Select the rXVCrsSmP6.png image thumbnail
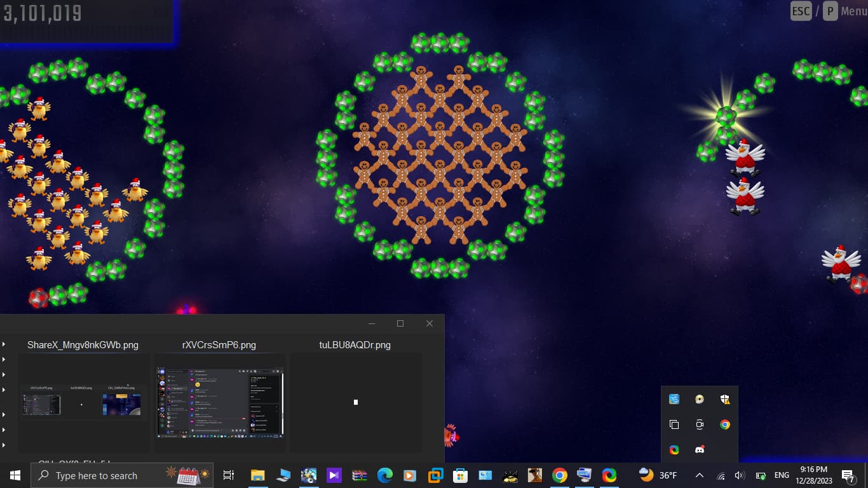 [x=219, y=402]
